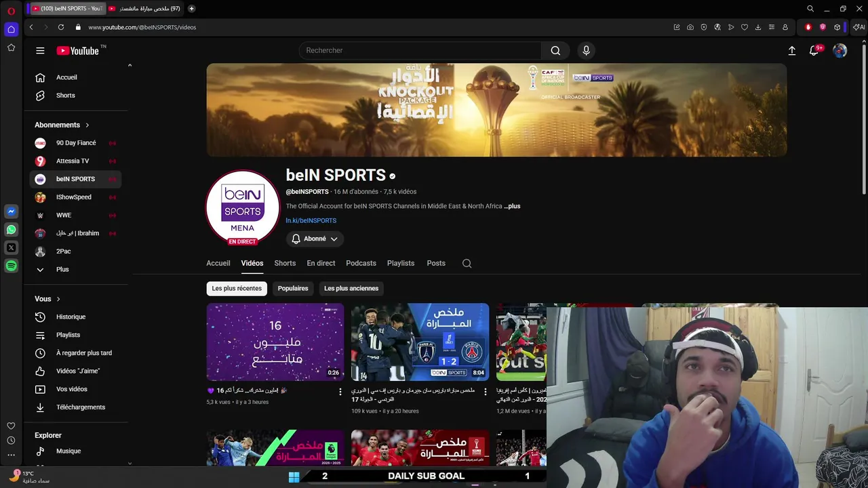Open the sidebar three-dots more options
Image resolution: width=868 pixels, height=488 pixels.
11,455
